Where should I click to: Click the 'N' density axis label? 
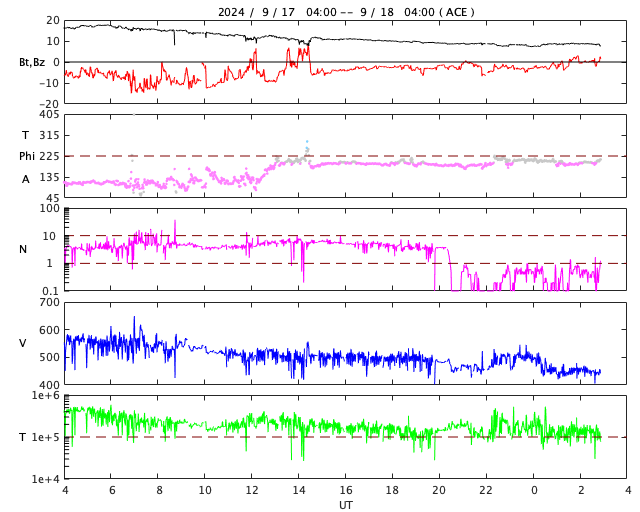coord(23,249)
